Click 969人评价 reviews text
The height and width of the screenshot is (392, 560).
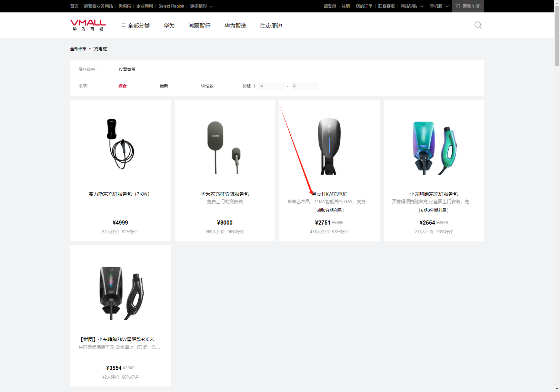(215, 232)
